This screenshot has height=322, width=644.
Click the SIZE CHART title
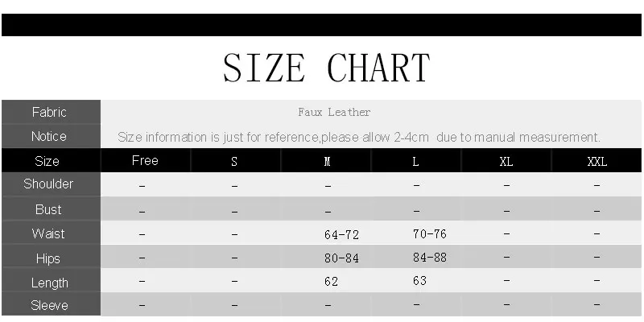pos(327,68)
